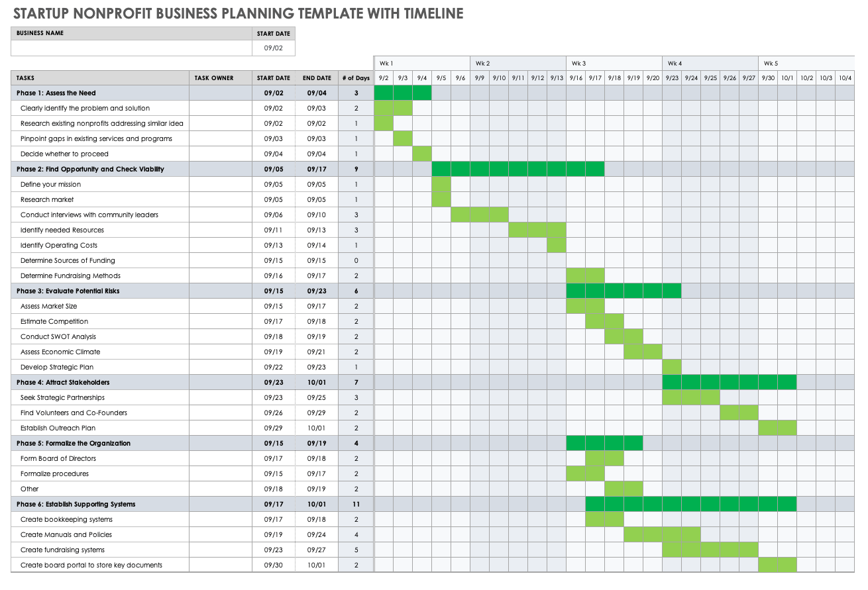Select the Wk 1 timeline header
Image resolution: width=868 pixels, height=590 pixels.
(x=422, y=64)
